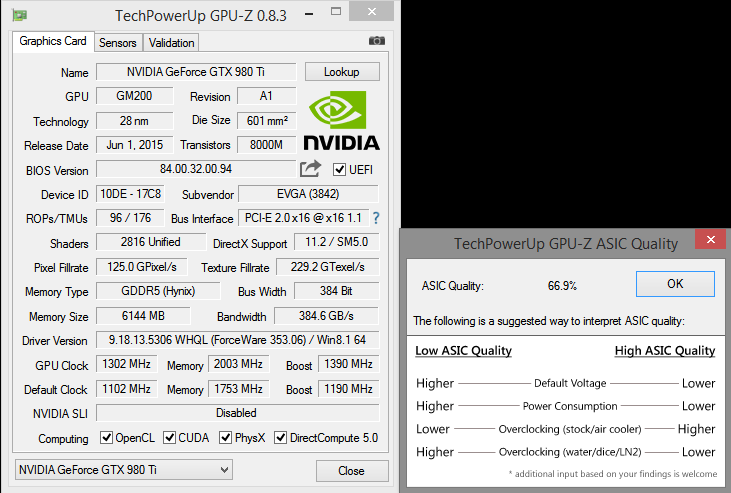Click the Release Date field Jun 1, 2015
The image size is (731, 493).
click(x=135, y=145)
